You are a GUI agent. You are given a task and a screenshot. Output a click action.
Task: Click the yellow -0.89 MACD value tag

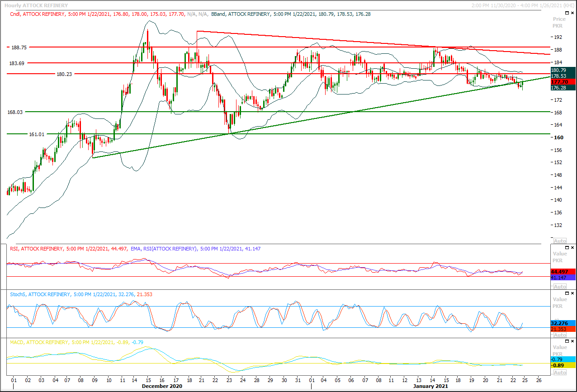(x=563, y=365)
